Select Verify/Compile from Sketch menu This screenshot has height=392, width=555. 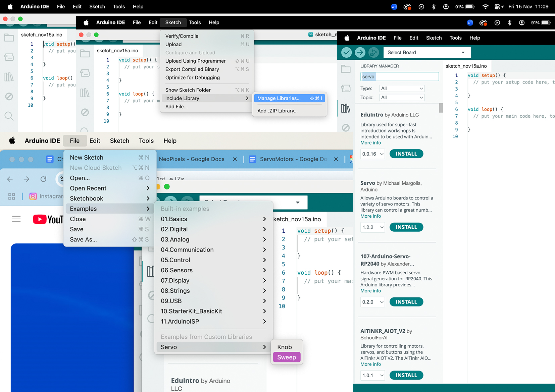pos(207,36)
